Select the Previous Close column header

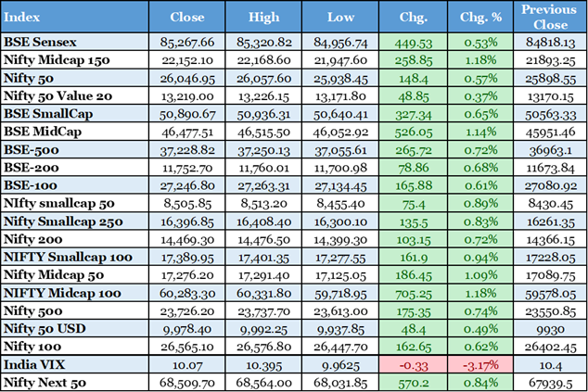(x=548, y=16)
